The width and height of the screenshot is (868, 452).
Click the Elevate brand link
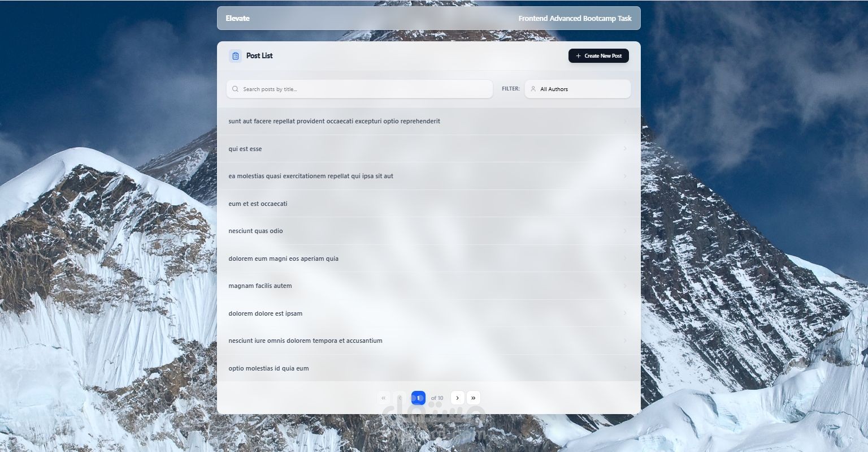point(237,18)
